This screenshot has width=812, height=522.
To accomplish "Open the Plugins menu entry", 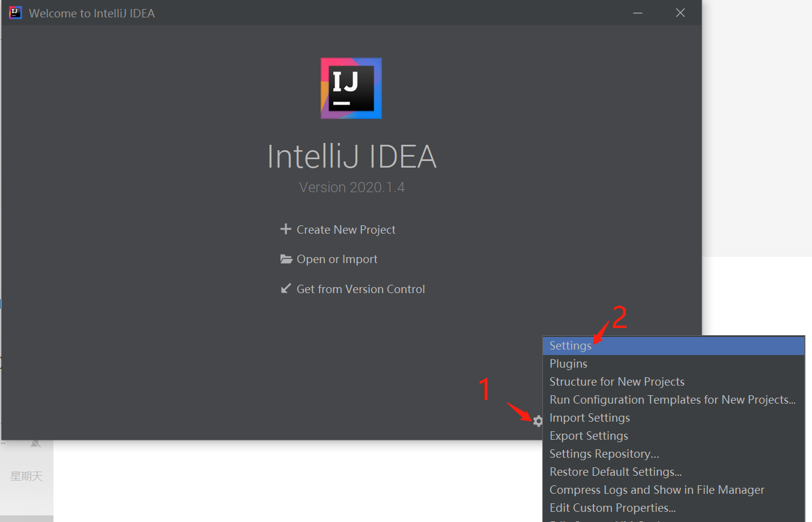I will [568, 363].
